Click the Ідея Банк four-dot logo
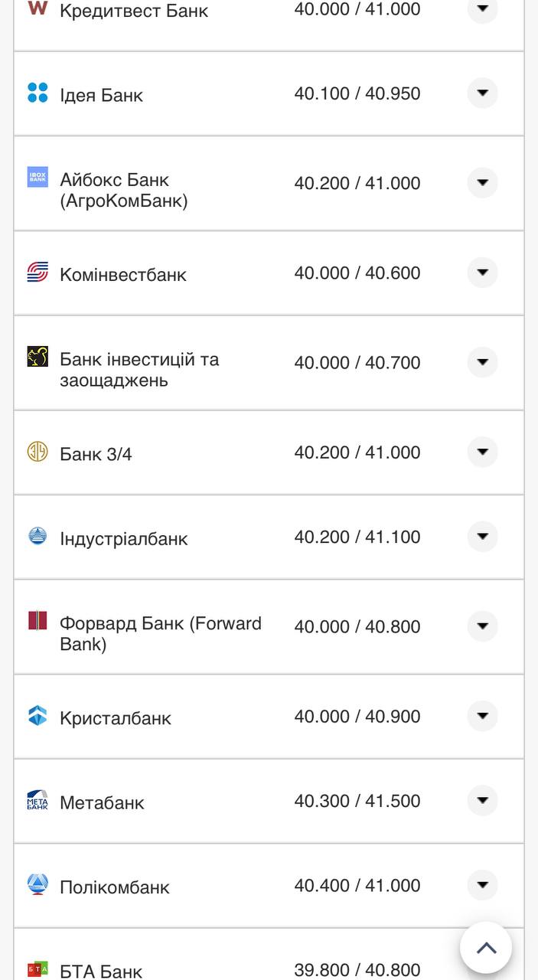 click(x=37, y=93)
